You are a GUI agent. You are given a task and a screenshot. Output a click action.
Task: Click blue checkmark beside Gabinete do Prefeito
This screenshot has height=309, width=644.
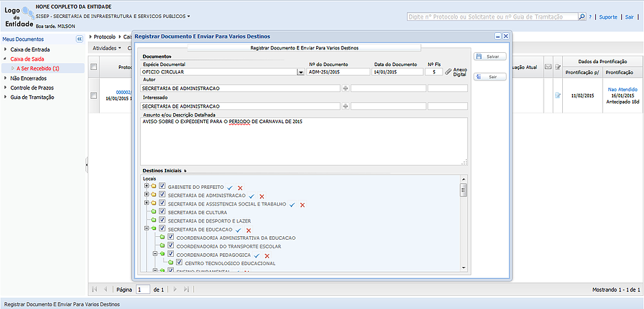230,187
